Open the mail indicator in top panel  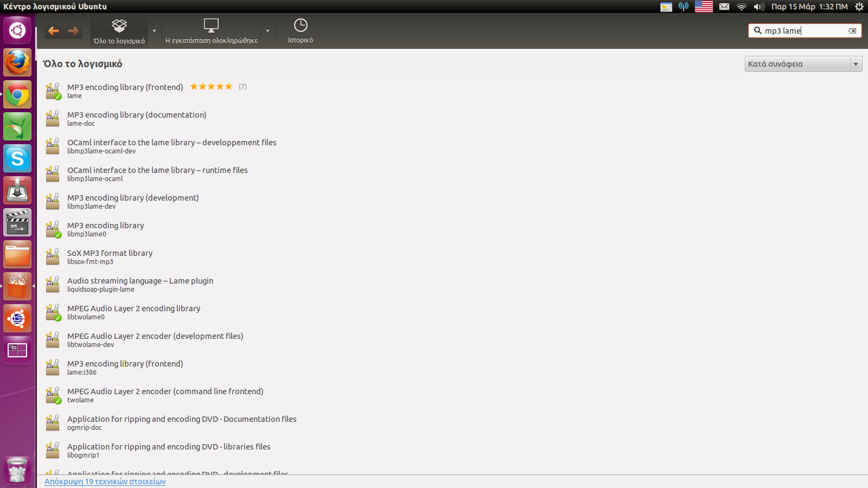pyautogui.click(x=724, y=7)
